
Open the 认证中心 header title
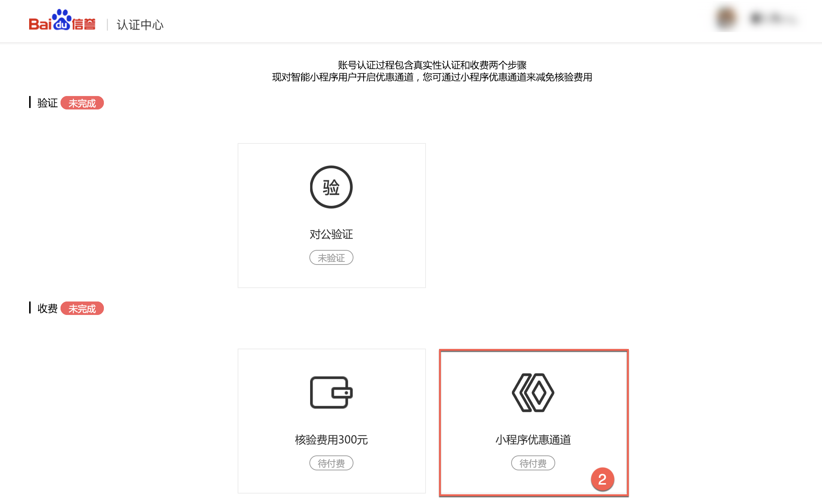pos(140,25)
